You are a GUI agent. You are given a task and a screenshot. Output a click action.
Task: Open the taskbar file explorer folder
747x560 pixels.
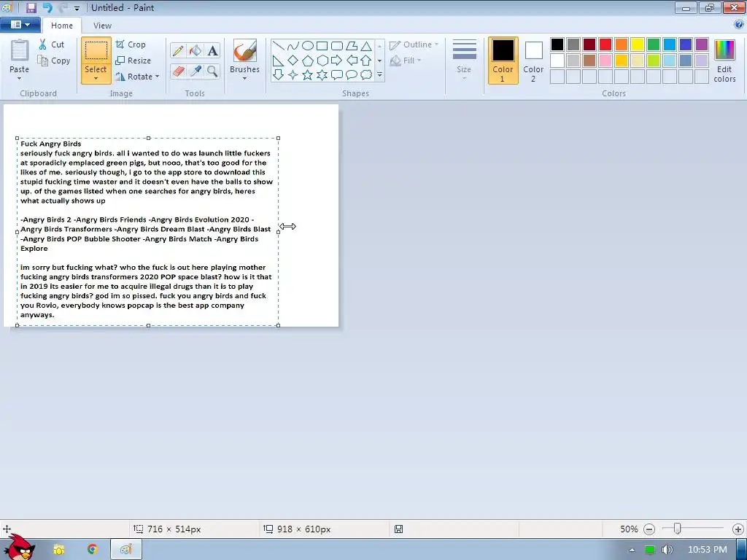click(x=58, y=550)
